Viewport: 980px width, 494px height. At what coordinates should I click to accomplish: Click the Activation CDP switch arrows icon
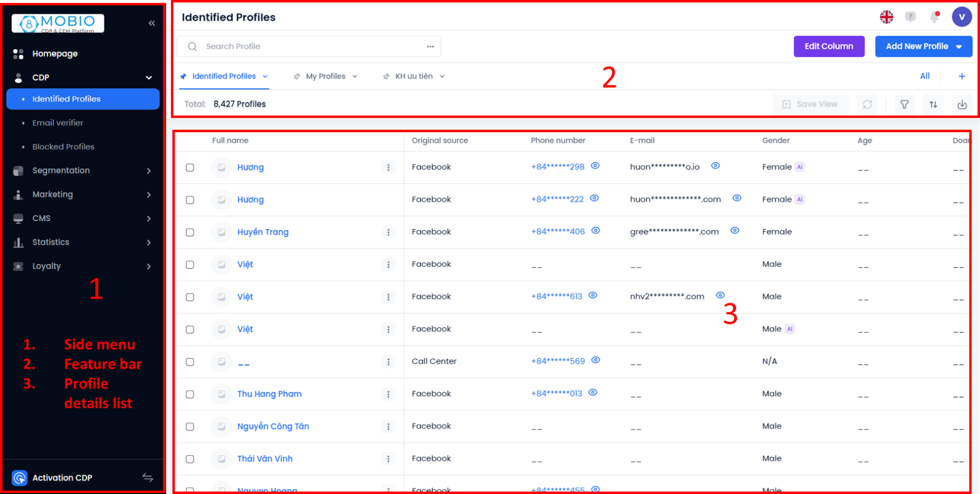147,478
